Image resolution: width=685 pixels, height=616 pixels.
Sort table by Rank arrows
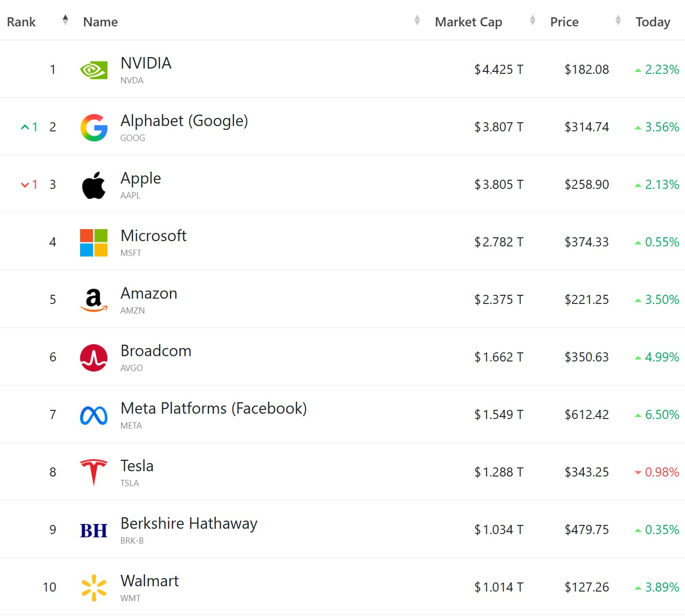pos(65,20)
